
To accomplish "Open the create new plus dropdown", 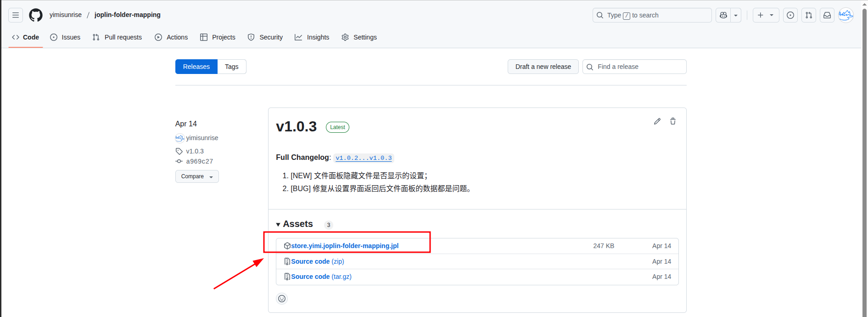I will (x=766, y=15).
